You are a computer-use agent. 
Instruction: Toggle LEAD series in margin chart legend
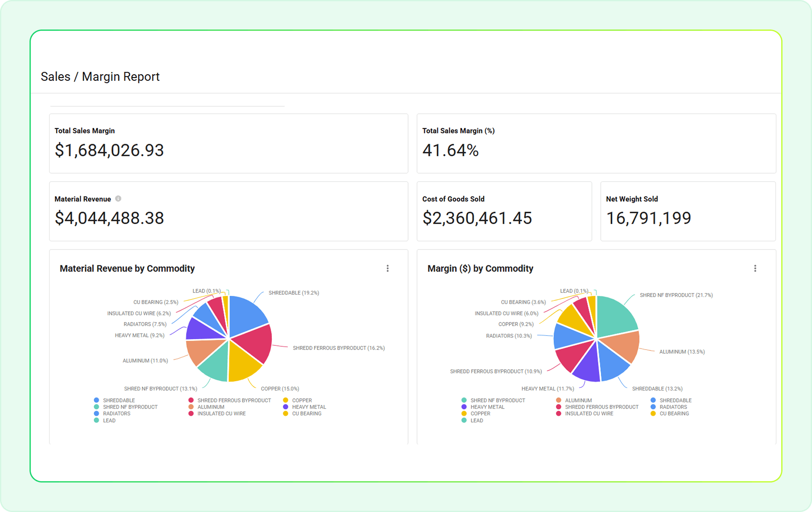[x=477, y=421]
